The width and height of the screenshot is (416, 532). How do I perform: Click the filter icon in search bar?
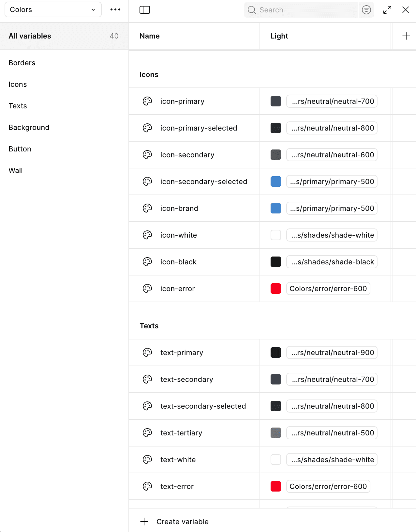click(x=366, y=10)
